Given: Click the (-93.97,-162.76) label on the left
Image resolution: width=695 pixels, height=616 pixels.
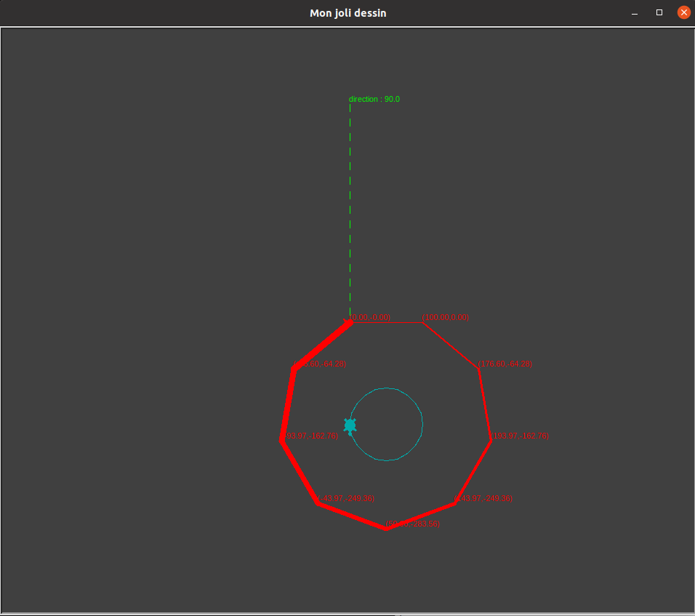Looking at the screenshot, I should tap(310, 436).
